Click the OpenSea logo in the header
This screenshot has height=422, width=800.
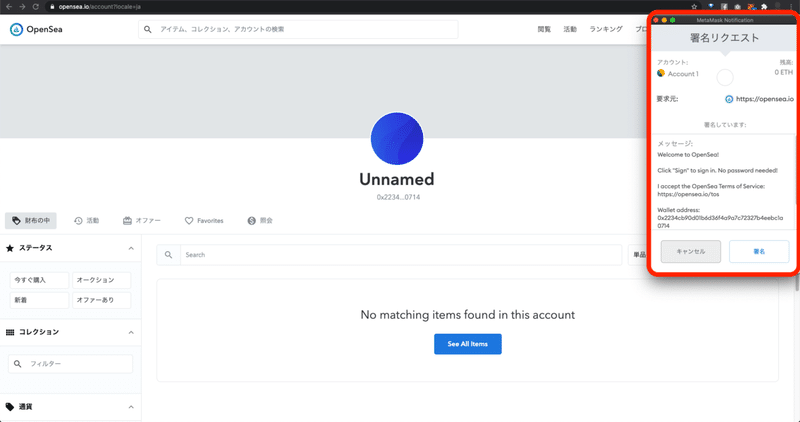coord(36,29)
